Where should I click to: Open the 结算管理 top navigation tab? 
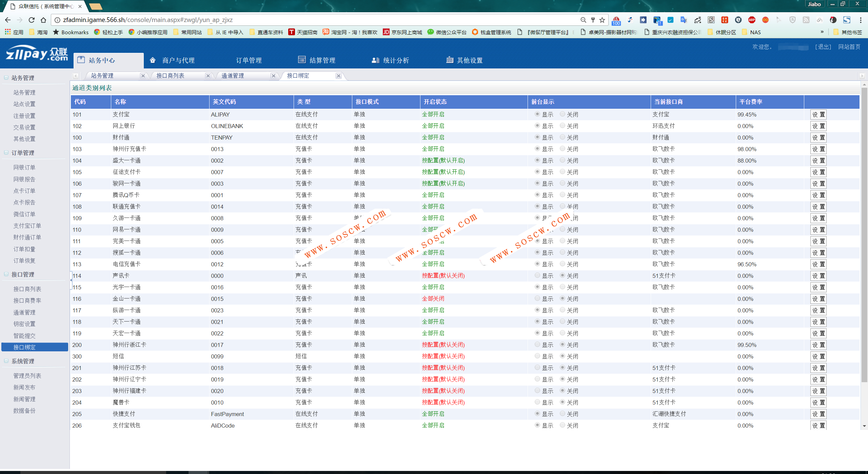pos(317,60)
